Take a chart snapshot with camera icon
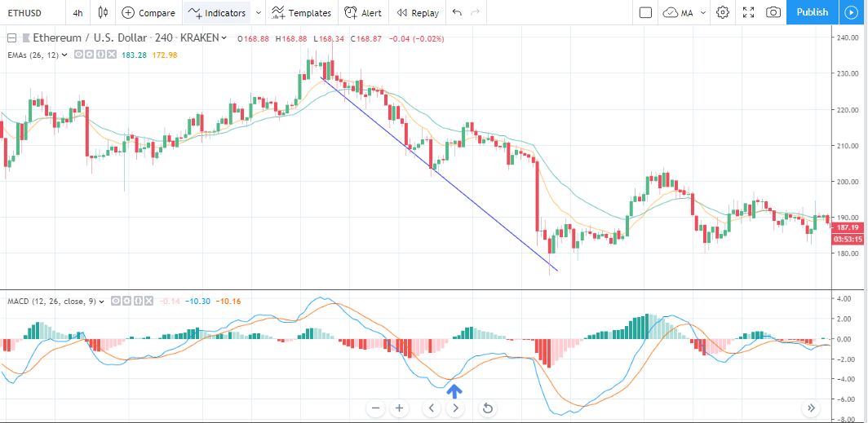The height and width of the screenshot is (423, 868). (773, 12)
